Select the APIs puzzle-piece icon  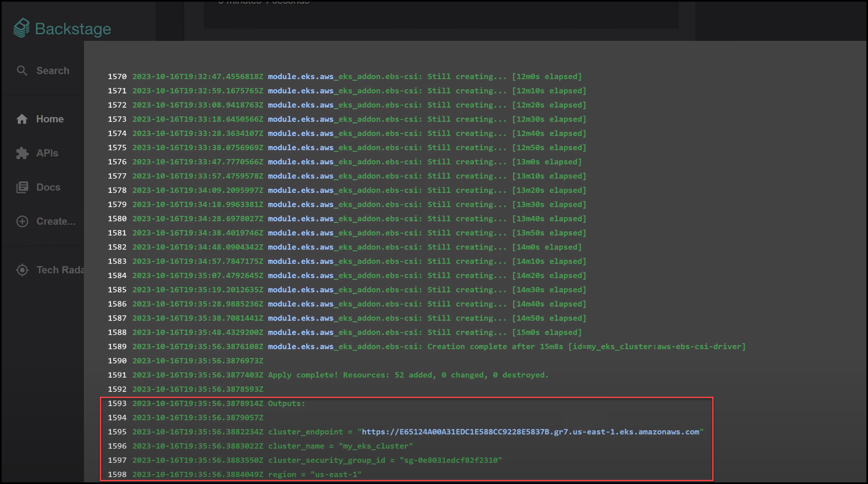coord(22,153)
